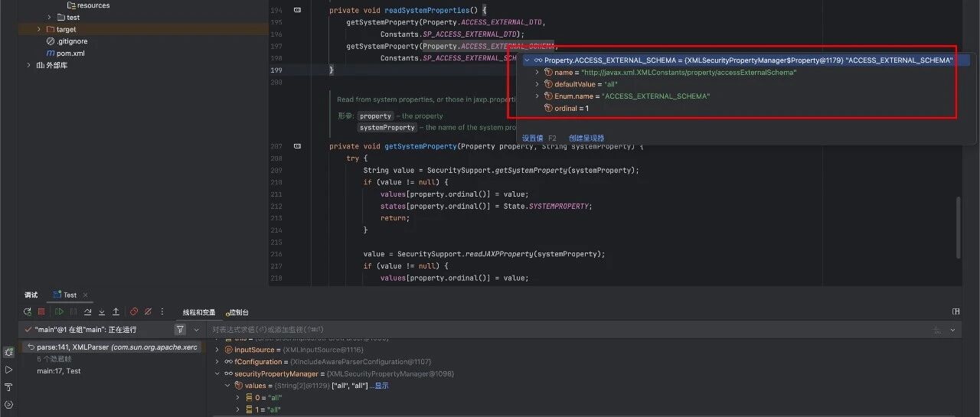Expand the inputSource variable
Viewport: 980px width, 417px height.
[217, 350]
